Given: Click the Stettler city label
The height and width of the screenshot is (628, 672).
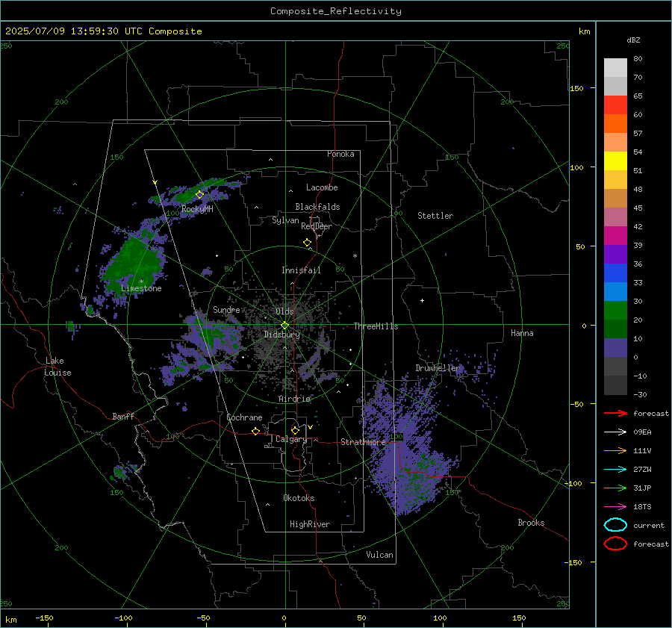Looking at the screenshot, I should [x=435, y=216].
